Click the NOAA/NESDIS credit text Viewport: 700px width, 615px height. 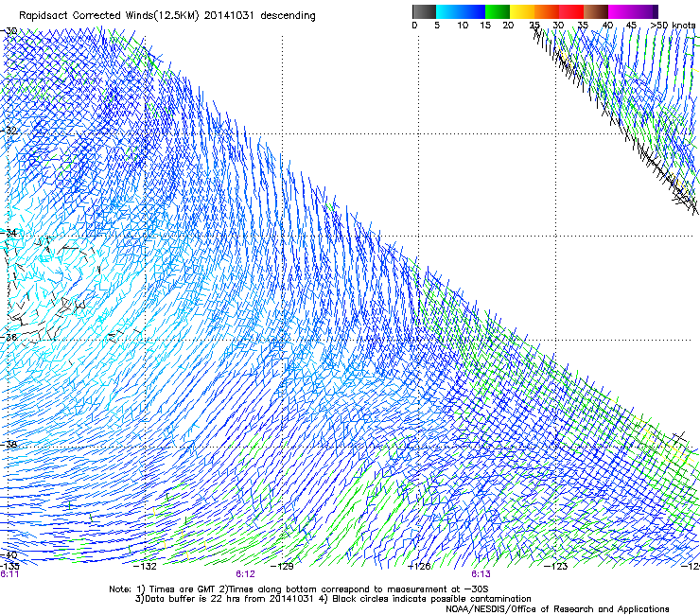557,609
